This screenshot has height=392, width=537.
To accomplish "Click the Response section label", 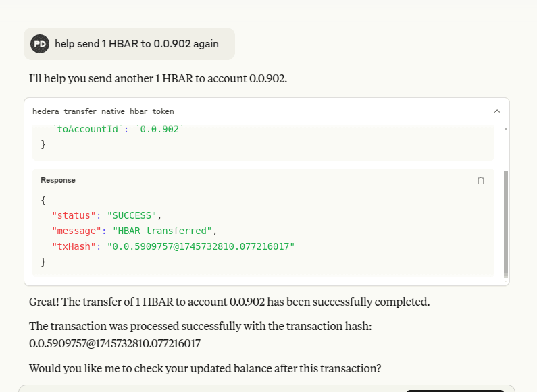I will [x=58, y=180].
